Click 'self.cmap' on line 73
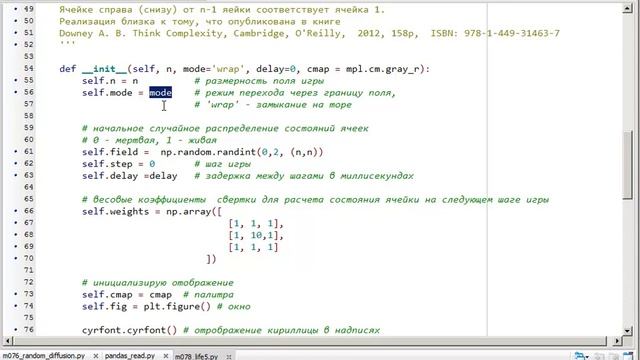Screen dimensions: 640x360 click(x=107, y=294)
